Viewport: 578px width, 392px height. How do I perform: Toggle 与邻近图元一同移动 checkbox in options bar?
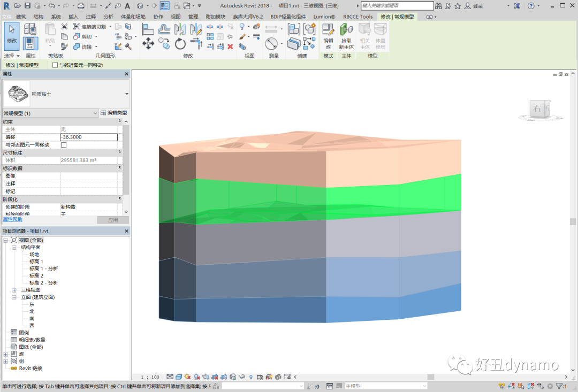click(55, 65)
